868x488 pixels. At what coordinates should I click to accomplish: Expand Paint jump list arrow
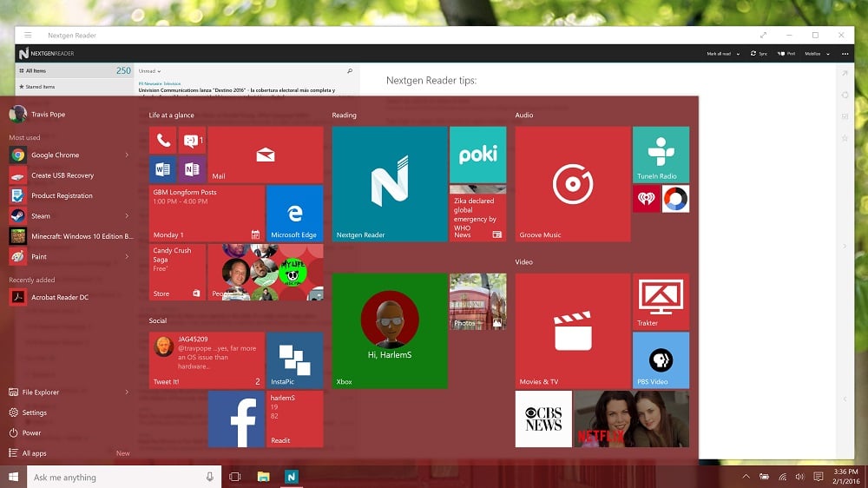click(127, 256)
